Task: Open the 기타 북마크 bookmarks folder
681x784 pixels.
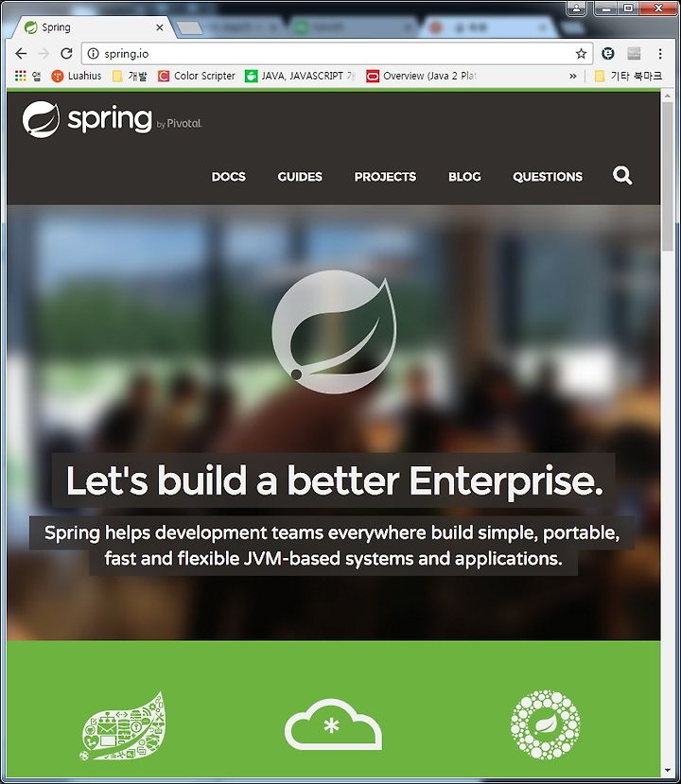Action: pyautogui.click(x=628, y=76)
